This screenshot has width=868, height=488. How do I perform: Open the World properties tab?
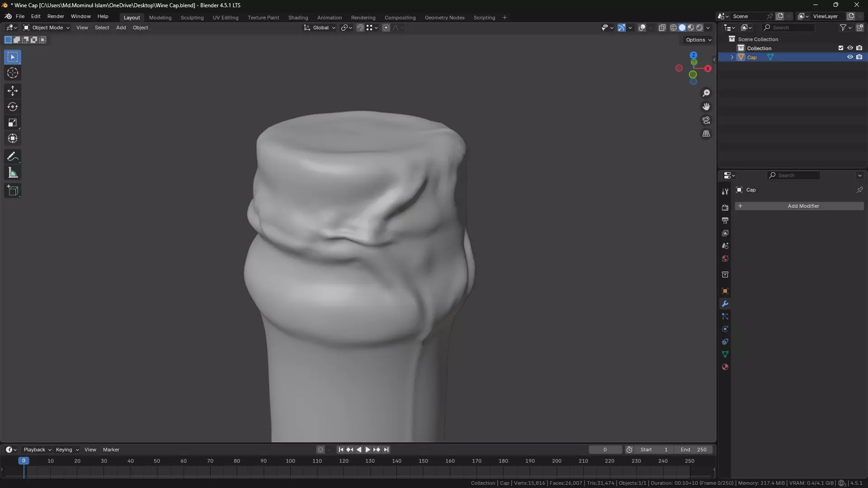pos(725,258)
